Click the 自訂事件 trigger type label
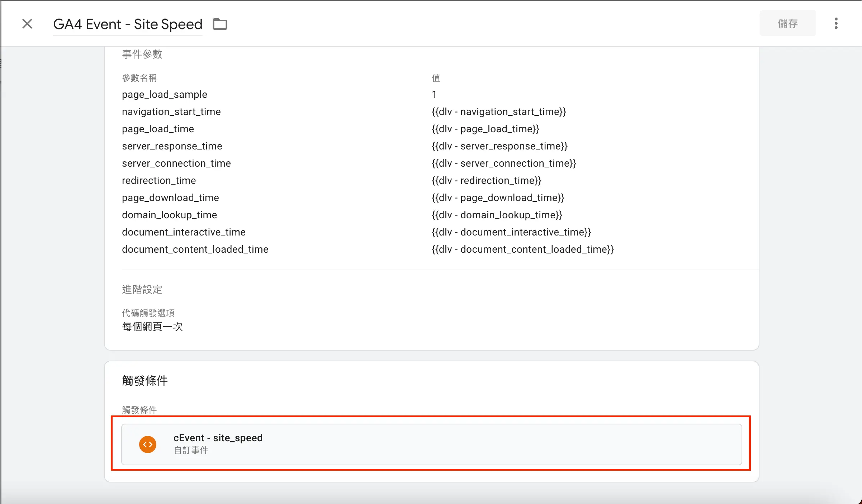This screenshot has height=504, width=862. [x=191, y=450]
